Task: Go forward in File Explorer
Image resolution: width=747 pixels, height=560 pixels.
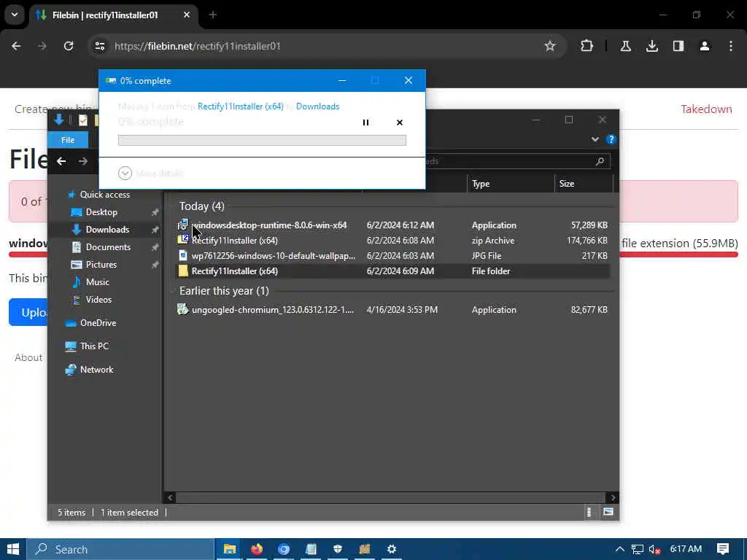Action: click(83, 161)
